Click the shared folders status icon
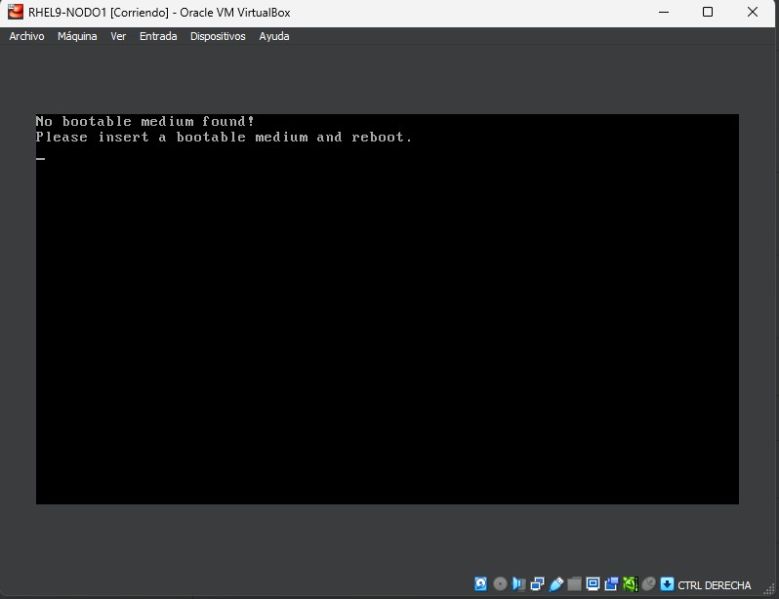 pyautogui.click(x=574, y=584)
